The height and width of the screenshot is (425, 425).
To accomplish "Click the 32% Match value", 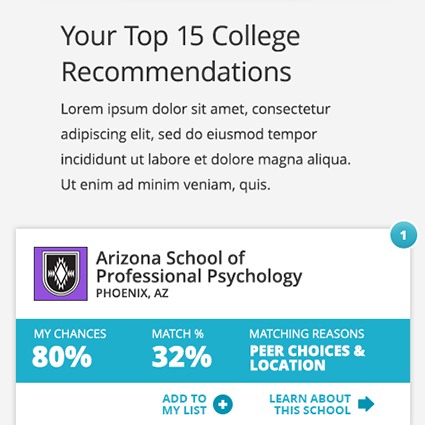I will 182,357.
